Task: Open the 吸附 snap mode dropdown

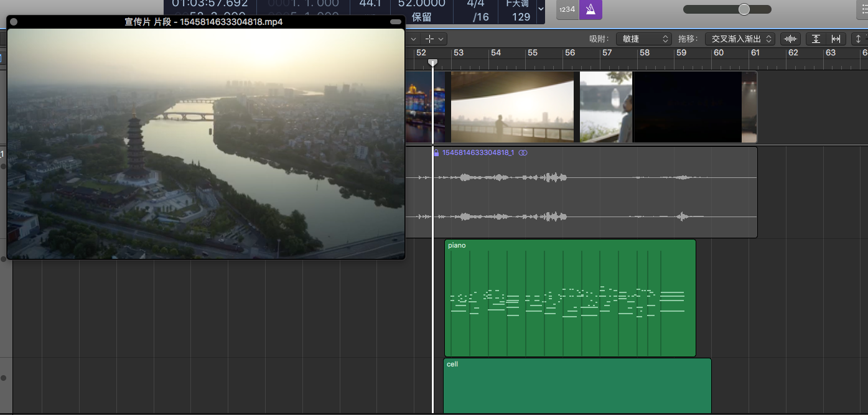Action: point(643,39)
